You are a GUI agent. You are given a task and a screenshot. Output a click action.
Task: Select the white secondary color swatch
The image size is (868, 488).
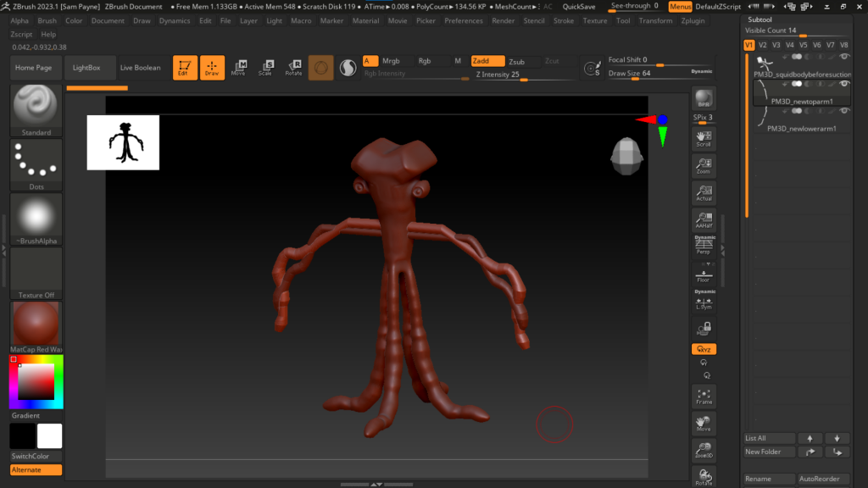pos(49,436)
